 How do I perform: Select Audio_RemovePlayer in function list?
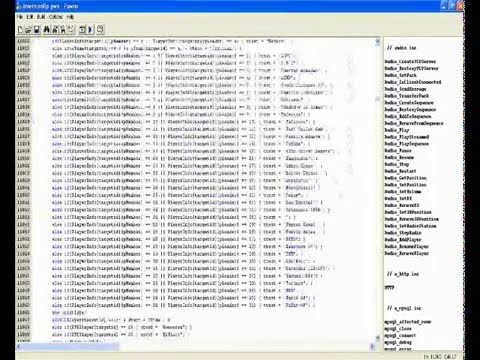click(407, 253)
